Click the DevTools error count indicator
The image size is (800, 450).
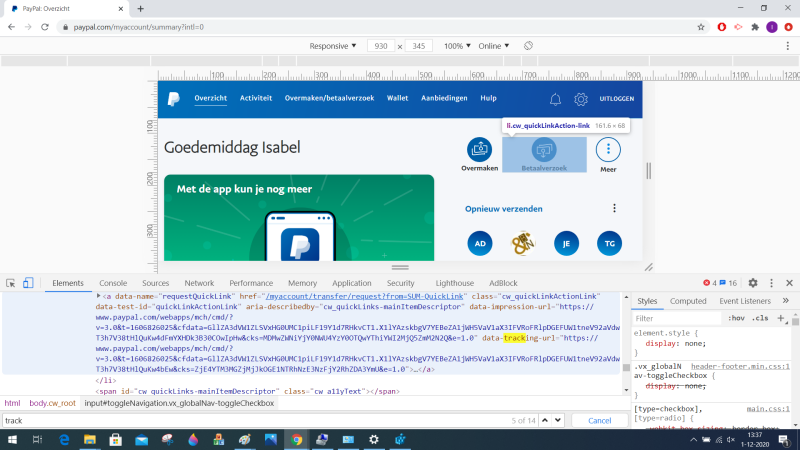click(710, 283)
